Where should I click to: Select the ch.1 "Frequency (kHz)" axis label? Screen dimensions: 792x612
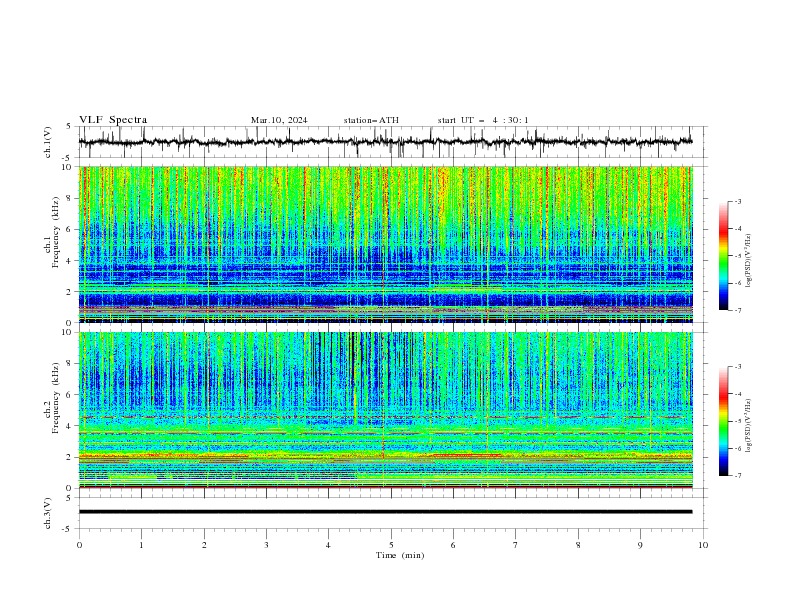pos(56,232)
